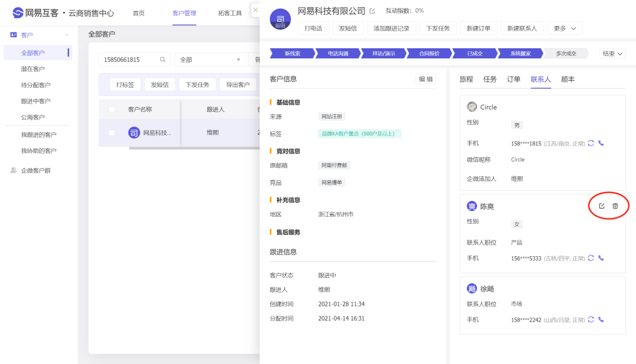636x364 pixels.
Task: Edit company name 网易科技有限公司 via pencil icon
Action: (x=372, y=11)
